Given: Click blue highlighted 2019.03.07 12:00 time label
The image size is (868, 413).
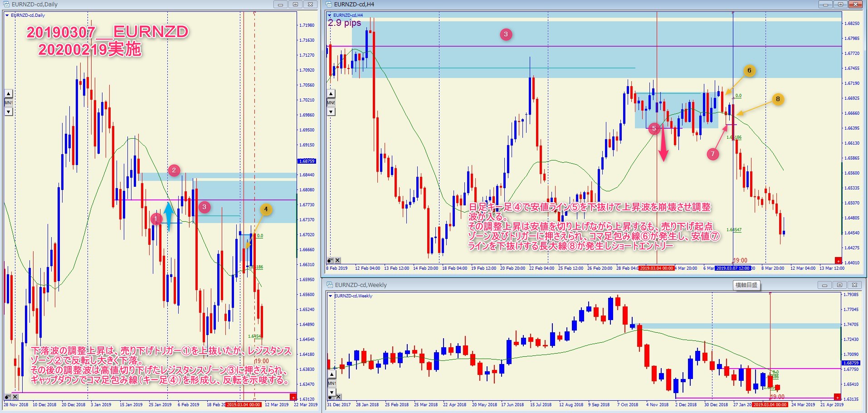Looking at the screenshot, I should pyautogui.click(x=733, y=268).
